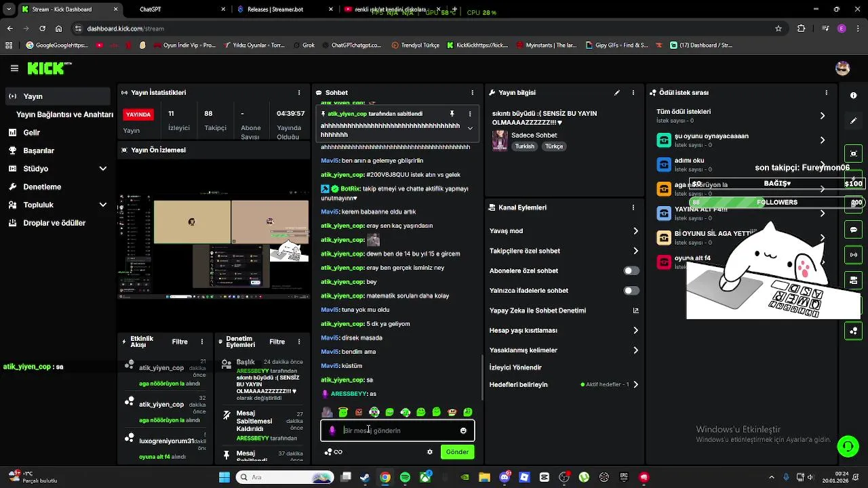Open Denetim Eylemleri three-dot menu
The height and width of the screenshot is (488, 868).
point(299,342)
